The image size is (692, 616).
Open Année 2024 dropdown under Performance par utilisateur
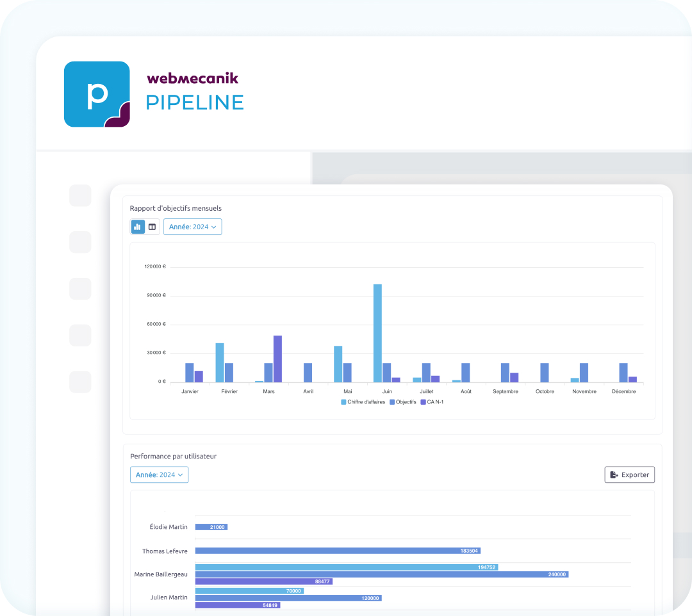pos(160,475)
